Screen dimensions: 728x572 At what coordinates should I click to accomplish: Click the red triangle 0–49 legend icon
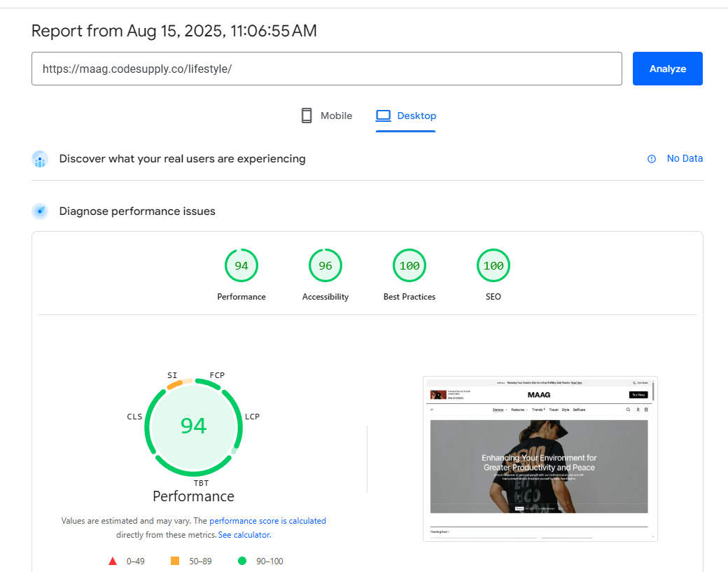[x=113, y=561]
